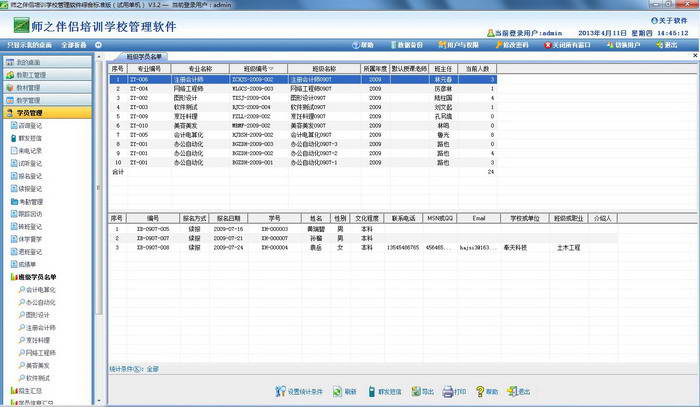The image size is (700, 407).
Task: Open 试听登记 in the sidebar
Action: tap(26, 163)
